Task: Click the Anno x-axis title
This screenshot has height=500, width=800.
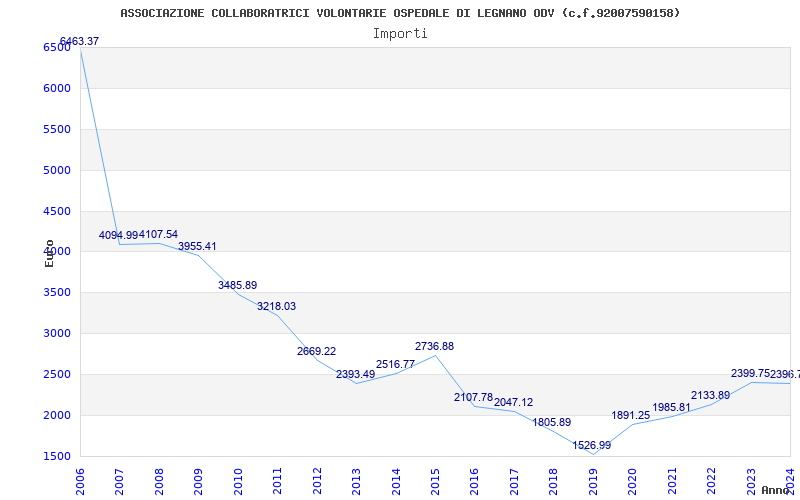Action: (776, 490)
